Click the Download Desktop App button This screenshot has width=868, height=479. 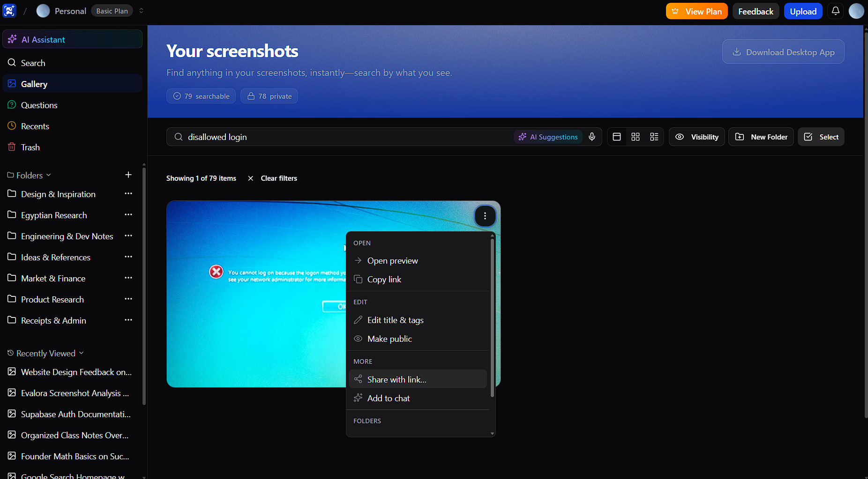click(x=783, y=52)
